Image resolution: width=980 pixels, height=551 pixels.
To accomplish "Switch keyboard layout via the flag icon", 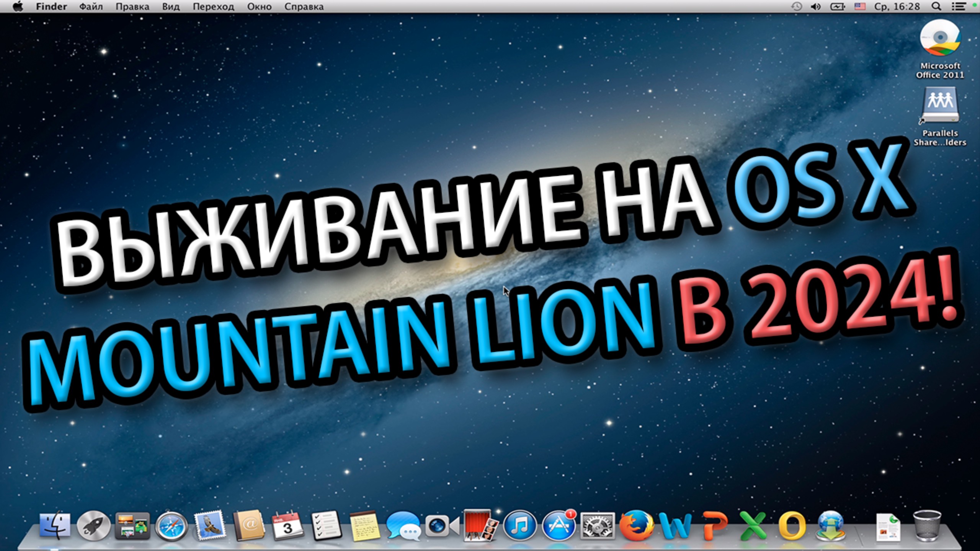I will coord(860,6).
